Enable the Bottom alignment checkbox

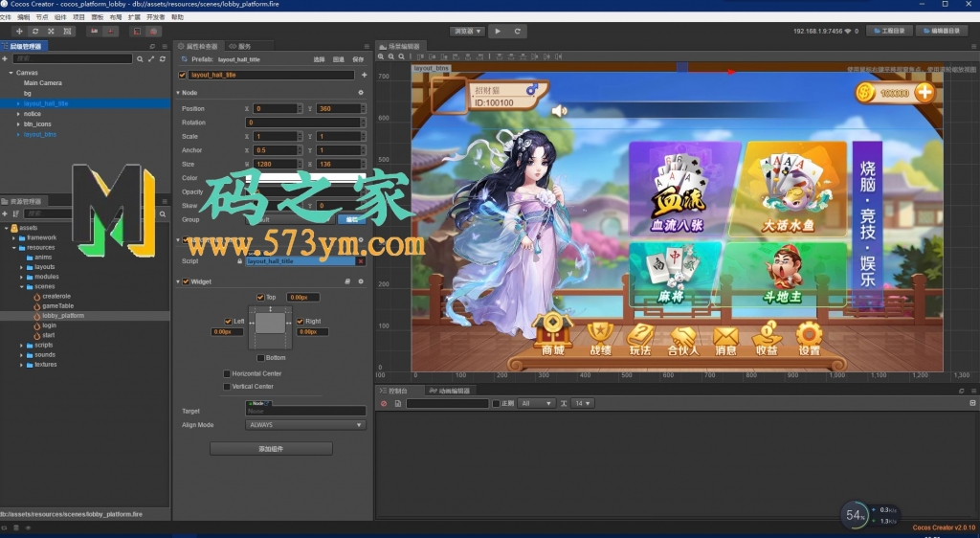pos(260,358)
